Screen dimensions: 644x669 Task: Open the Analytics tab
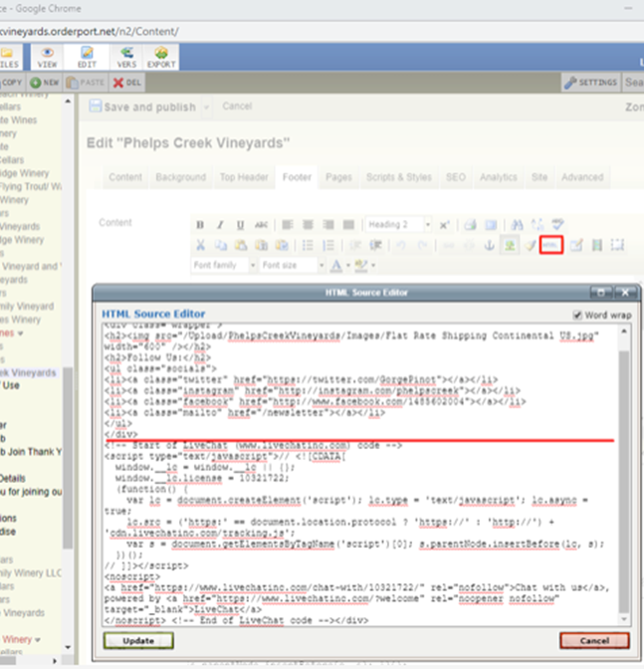pos(498,177)
